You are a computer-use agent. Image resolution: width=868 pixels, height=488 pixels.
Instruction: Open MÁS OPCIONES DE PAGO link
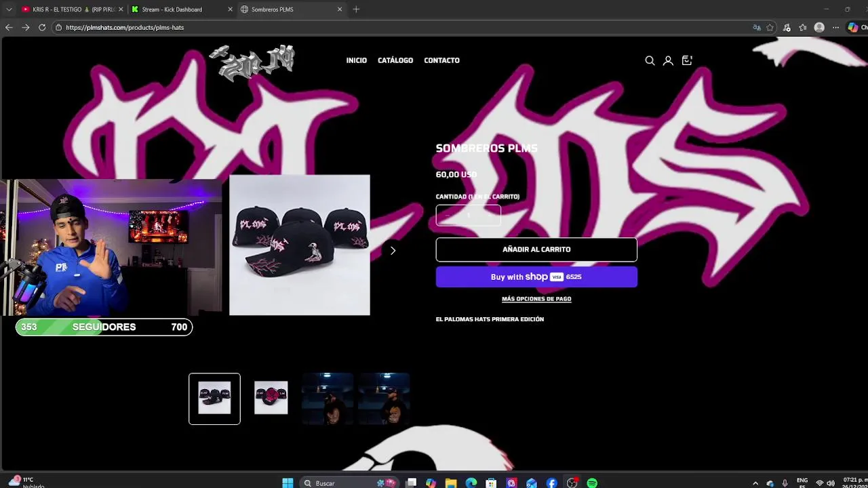pyautogui.click(x=536, y=299)
